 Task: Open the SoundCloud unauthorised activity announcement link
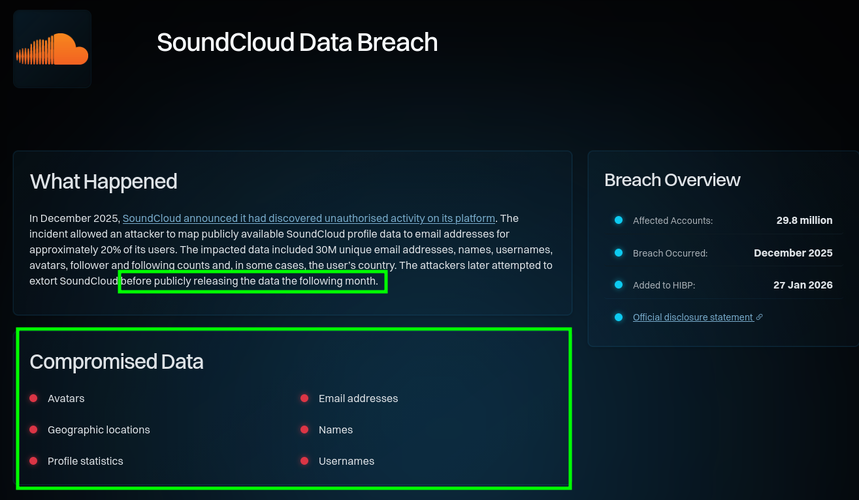click(x=309, y=219)
